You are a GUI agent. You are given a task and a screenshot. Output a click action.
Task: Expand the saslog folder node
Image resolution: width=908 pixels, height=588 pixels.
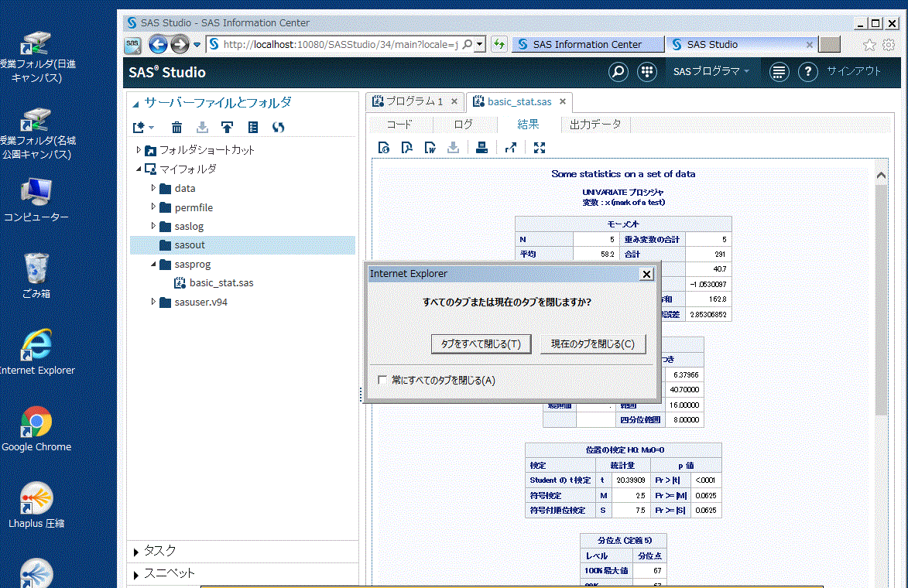(x=152, y=226)
